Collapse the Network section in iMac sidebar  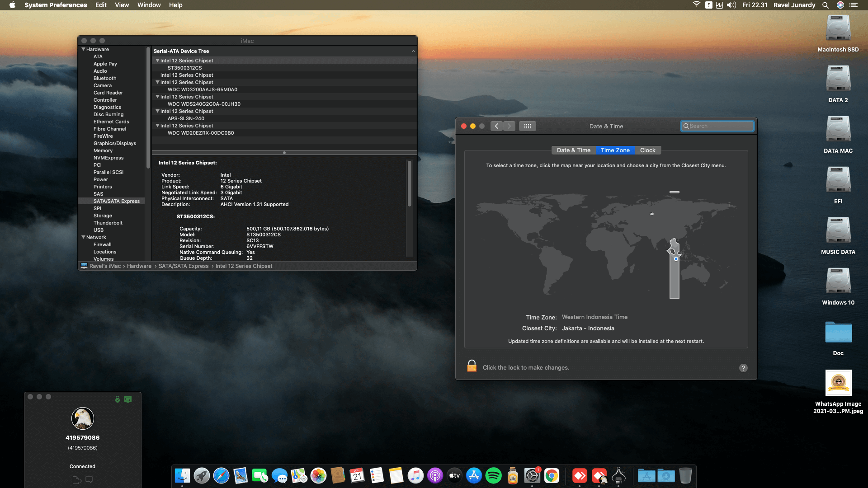[83, 237]
